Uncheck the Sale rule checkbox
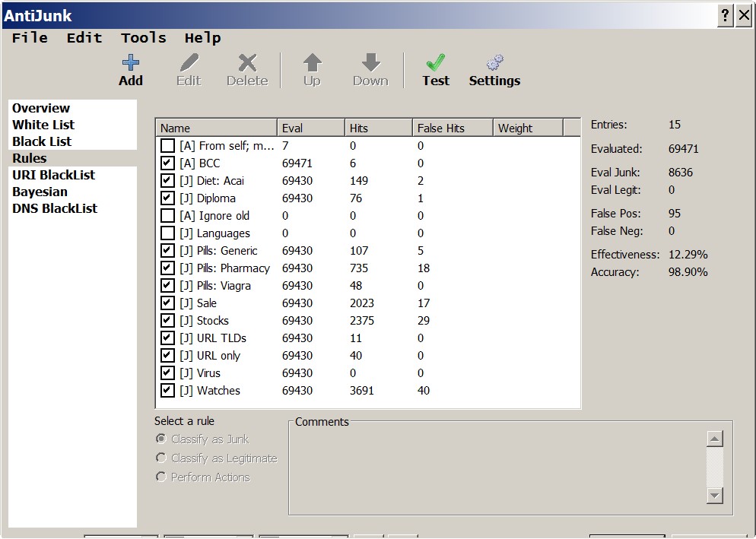The image size is (756, 539). point(167,303)
